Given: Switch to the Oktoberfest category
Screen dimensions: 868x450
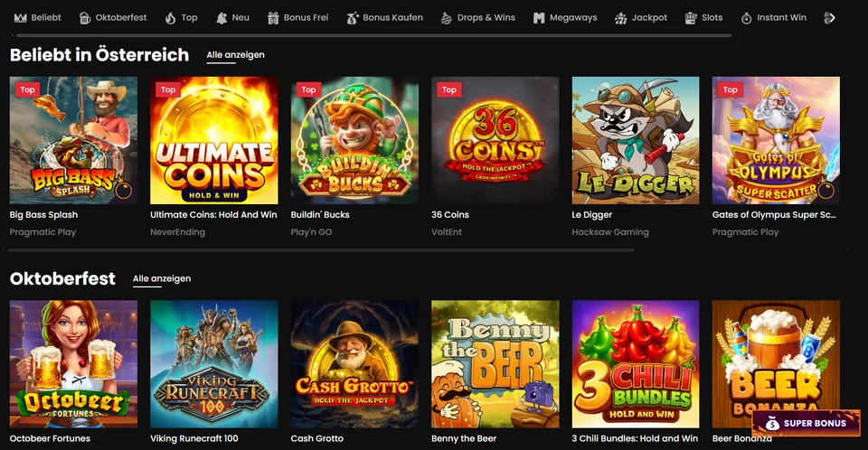Looking at the screenshot, I should 113,18.
